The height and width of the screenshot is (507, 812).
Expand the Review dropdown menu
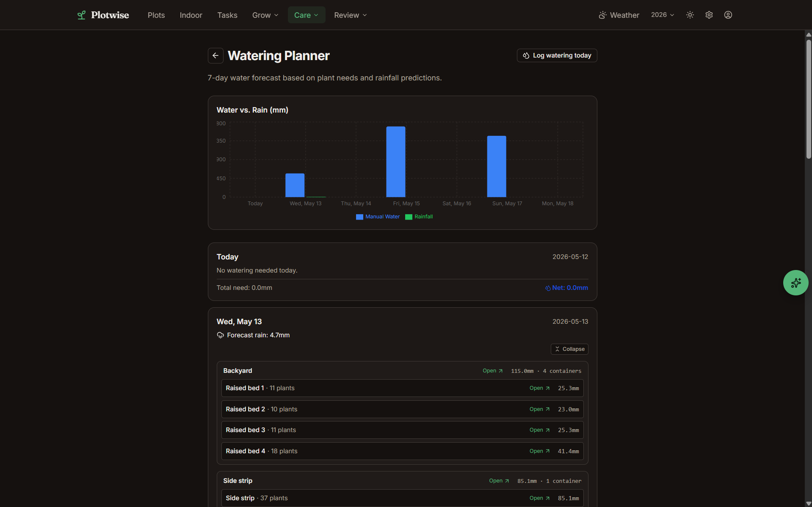pyautogui.click(x=350, y=15)
